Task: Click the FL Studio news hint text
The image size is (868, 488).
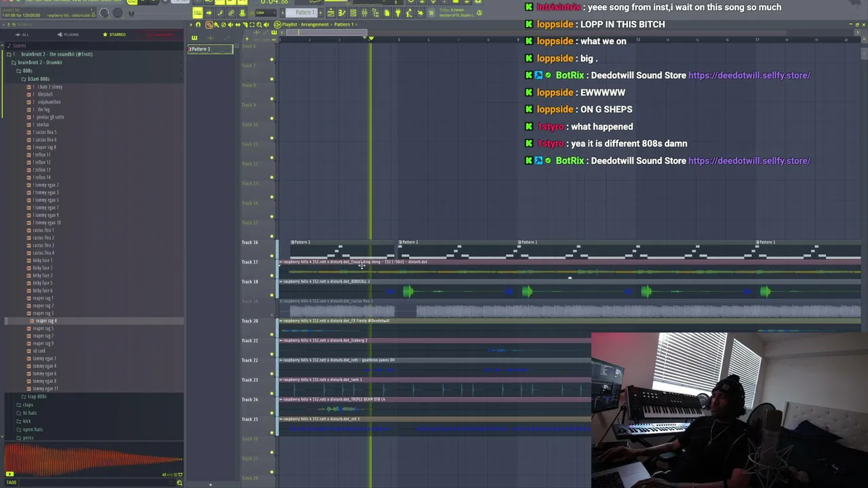Action: tap(456, 12)
